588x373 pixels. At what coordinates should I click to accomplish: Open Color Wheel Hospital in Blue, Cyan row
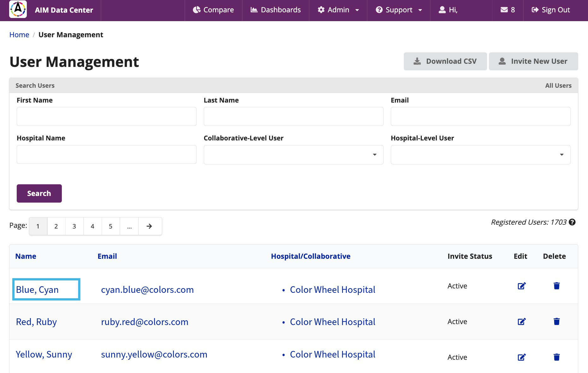pos(332,290)
